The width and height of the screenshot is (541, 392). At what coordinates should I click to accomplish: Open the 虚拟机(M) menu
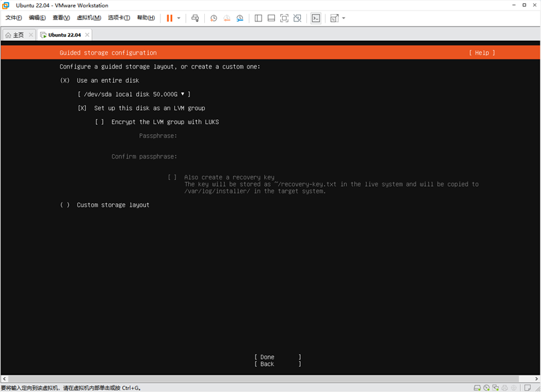click(89, 18)
